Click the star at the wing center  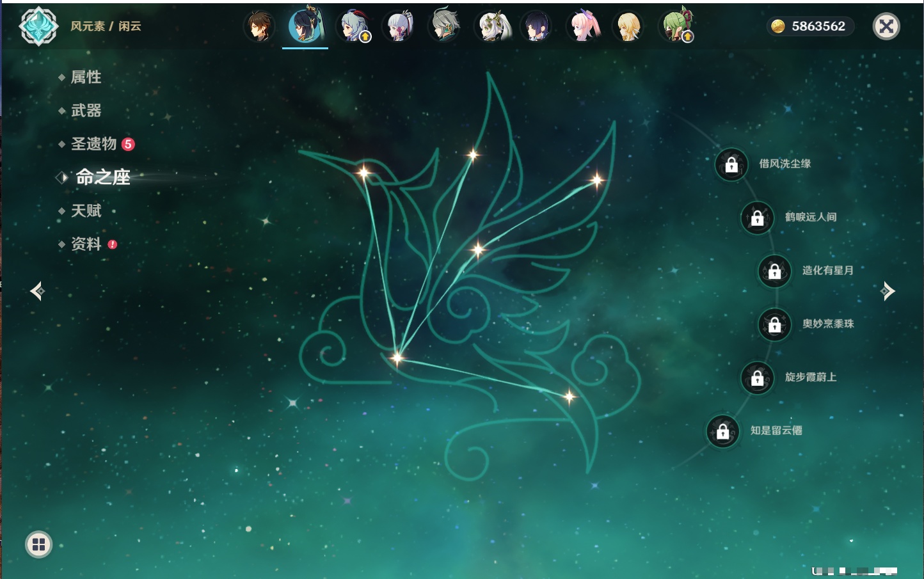click(x=477, y=249)
